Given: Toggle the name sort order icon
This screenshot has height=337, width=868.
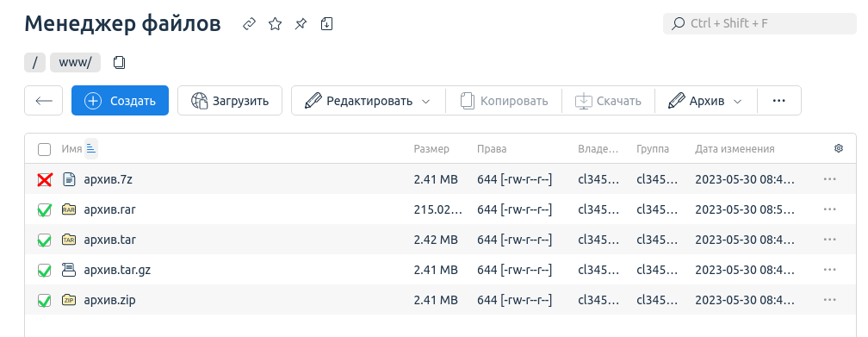Looking at the screenshot, I should click(x=91, y=148).
